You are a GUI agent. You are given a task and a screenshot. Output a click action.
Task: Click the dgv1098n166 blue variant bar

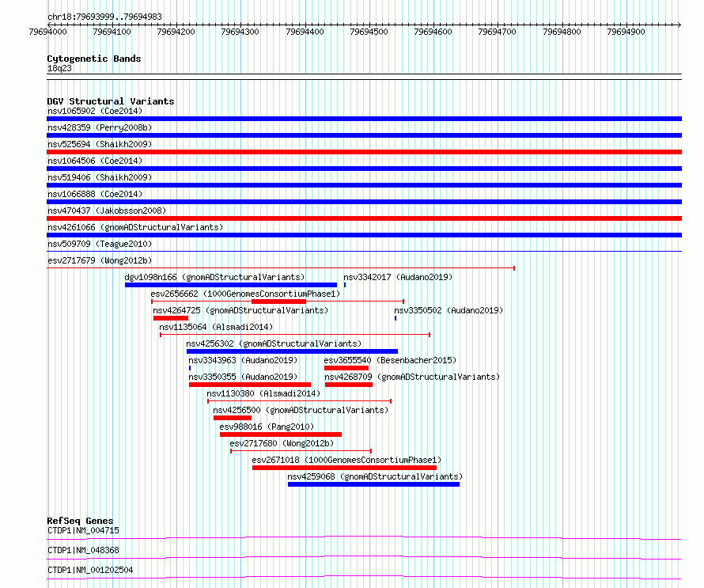click(x=231, y=285)
